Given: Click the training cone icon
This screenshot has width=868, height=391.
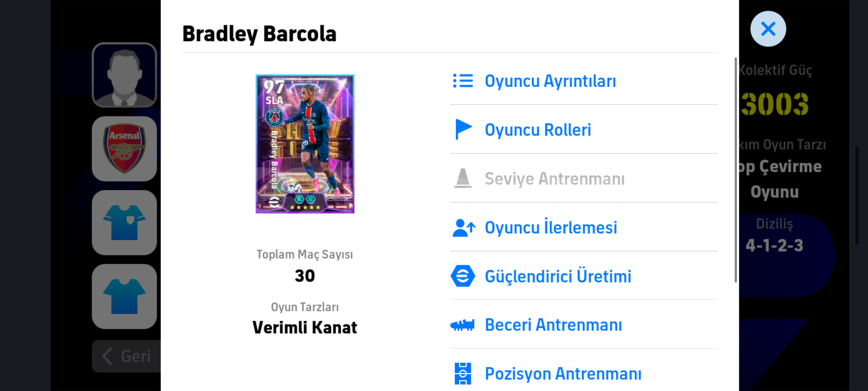Looking at the screenshot, I should (x=463, y=178).
